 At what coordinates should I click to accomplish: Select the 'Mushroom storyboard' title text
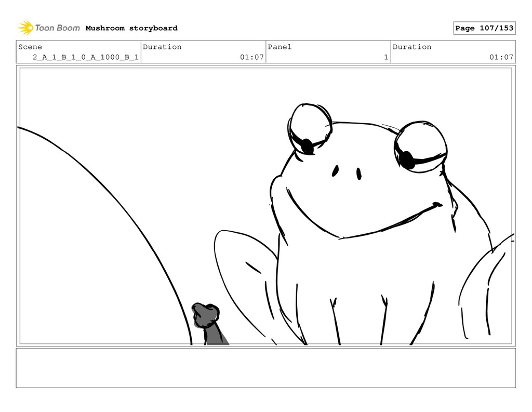point(131,28)
